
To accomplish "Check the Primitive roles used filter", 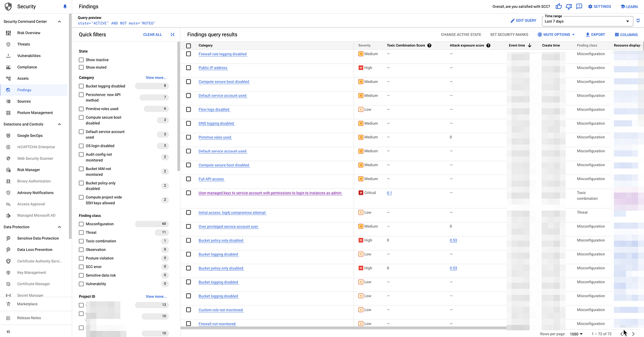I will pos(81,109).
